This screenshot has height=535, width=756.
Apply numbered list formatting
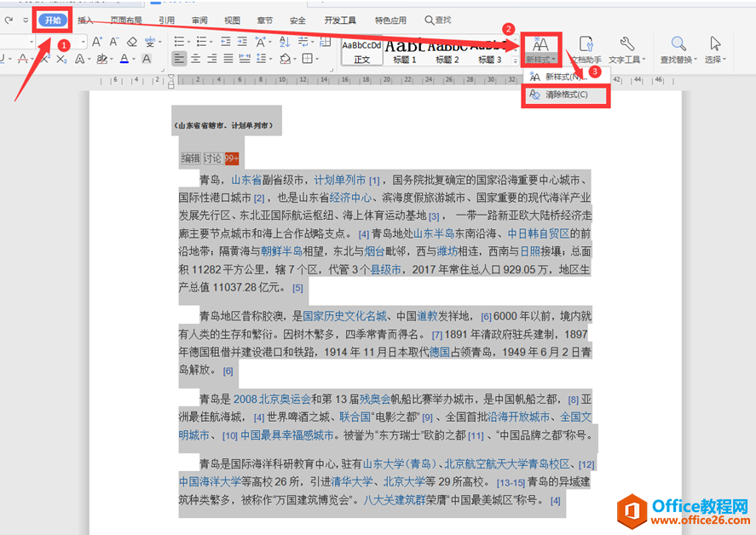pyautogui.click(x=202, y=42)
